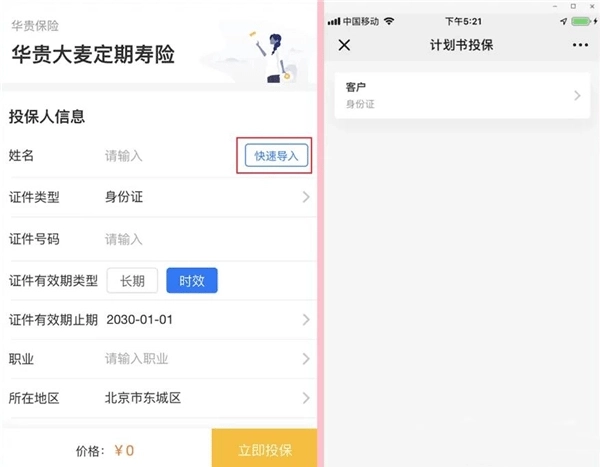Open the three-dots more menu
The image size is (600, 467).
[580, 45]
